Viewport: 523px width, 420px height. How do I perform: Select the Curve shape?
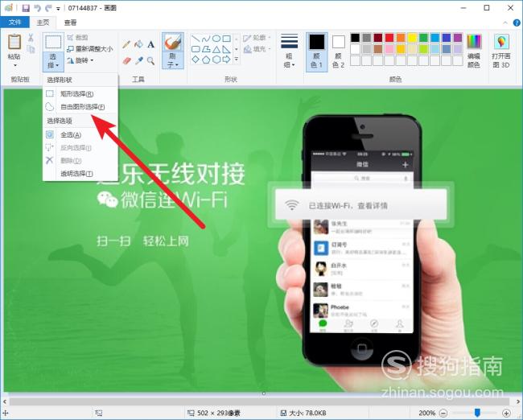coord(206,39)
